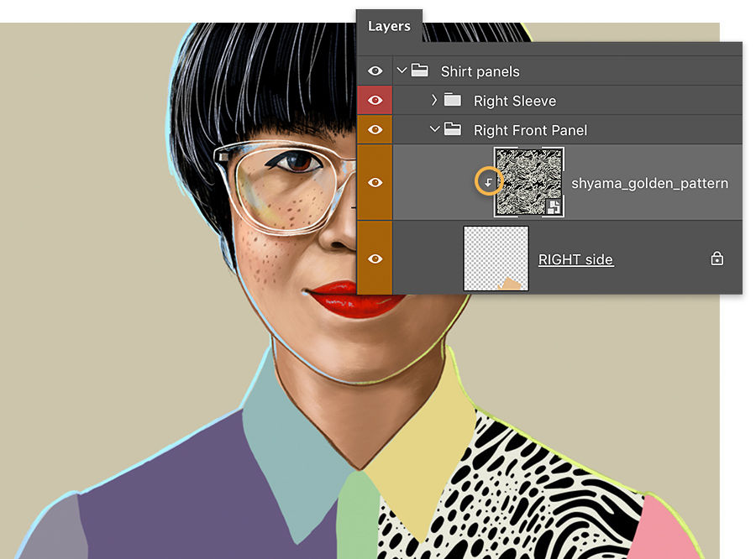
Task: Click the RIGHT side transparent layer thumbnail
Action: [496, 259]
